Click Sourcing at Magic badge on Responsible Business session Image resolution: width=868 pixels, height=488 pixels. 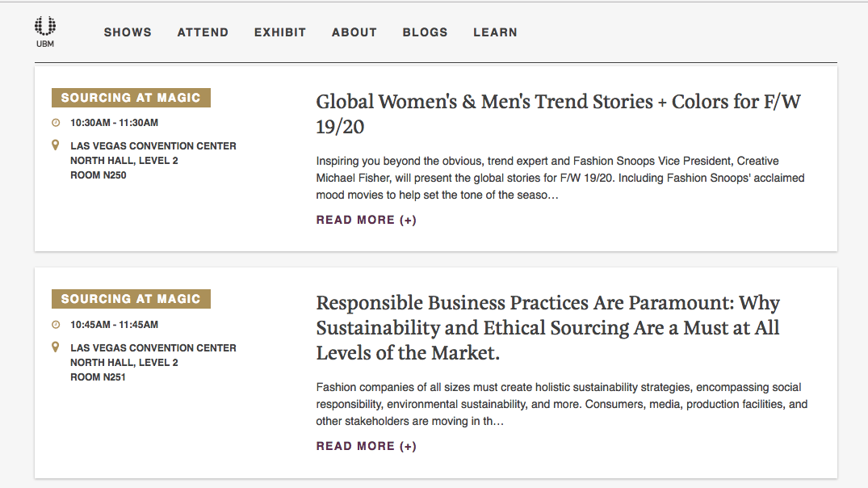[x=131, y=299]
